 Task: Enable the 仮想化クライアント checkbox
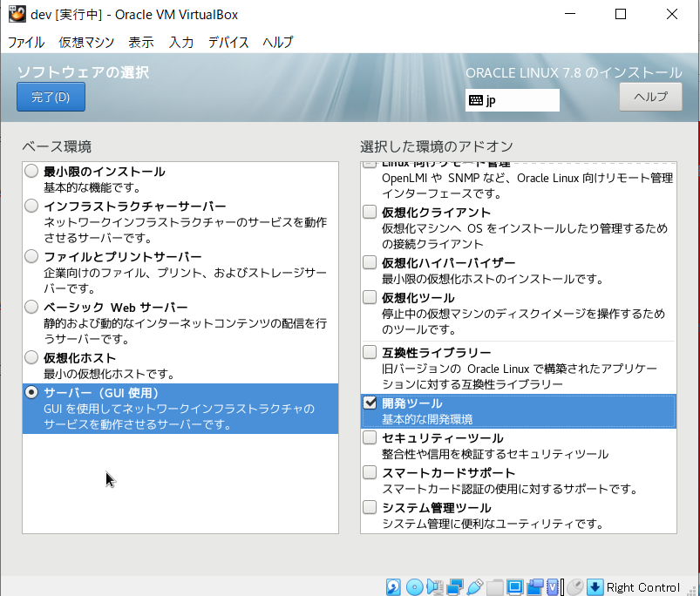[370, 212]
